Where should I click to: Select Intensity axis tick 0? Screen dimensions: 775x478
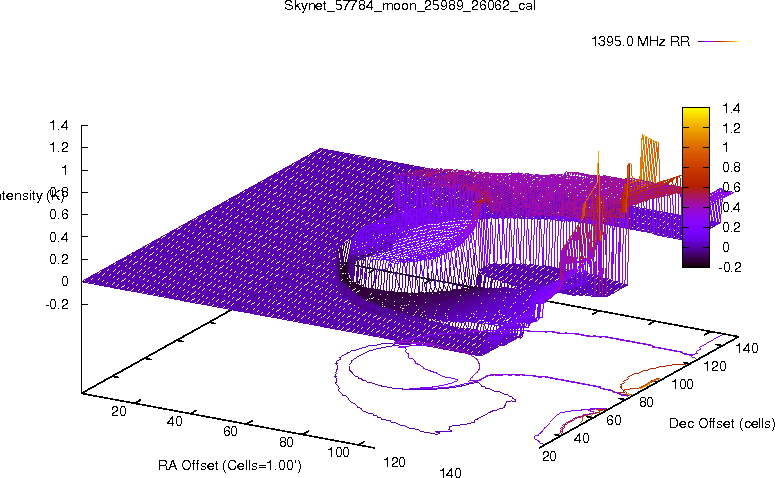click(64, 282)
